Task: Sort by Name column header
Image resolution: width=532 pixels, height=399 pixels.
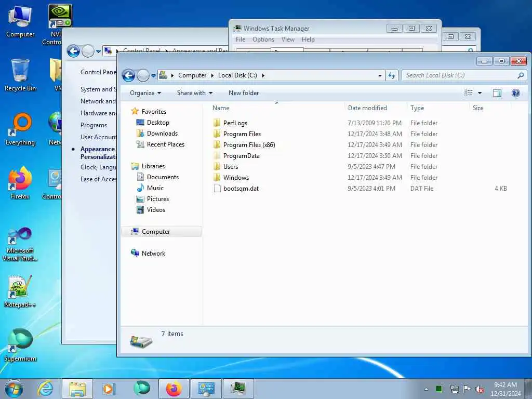Action: click(220, 108)
